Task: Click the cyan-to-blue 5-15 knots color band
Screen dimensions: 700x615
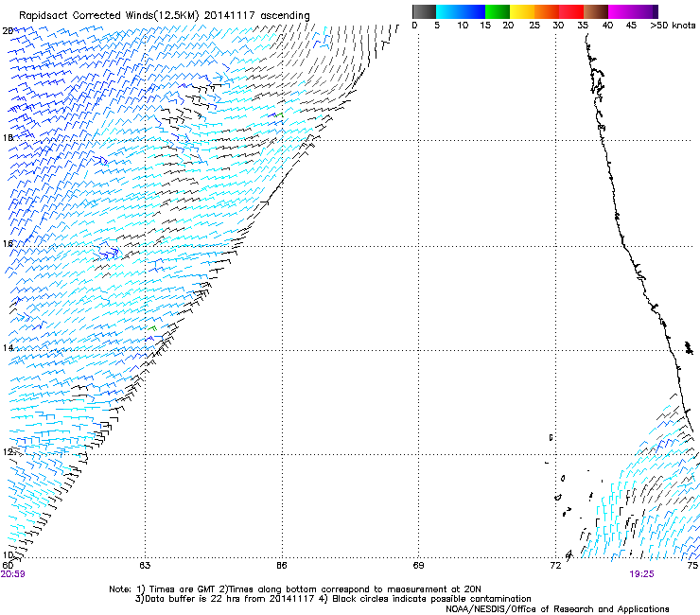Action: tap(461, 11)
